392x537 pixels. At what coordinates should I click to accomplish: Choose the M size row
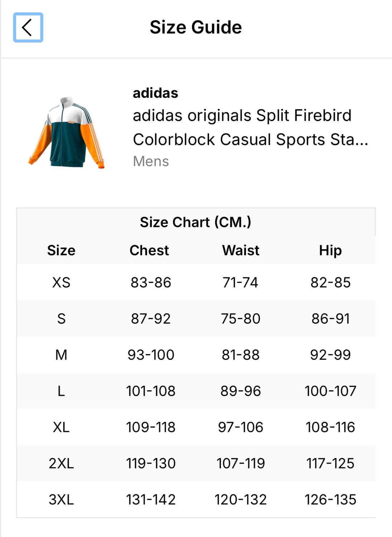pyautogui.click(x=196, y=355)
